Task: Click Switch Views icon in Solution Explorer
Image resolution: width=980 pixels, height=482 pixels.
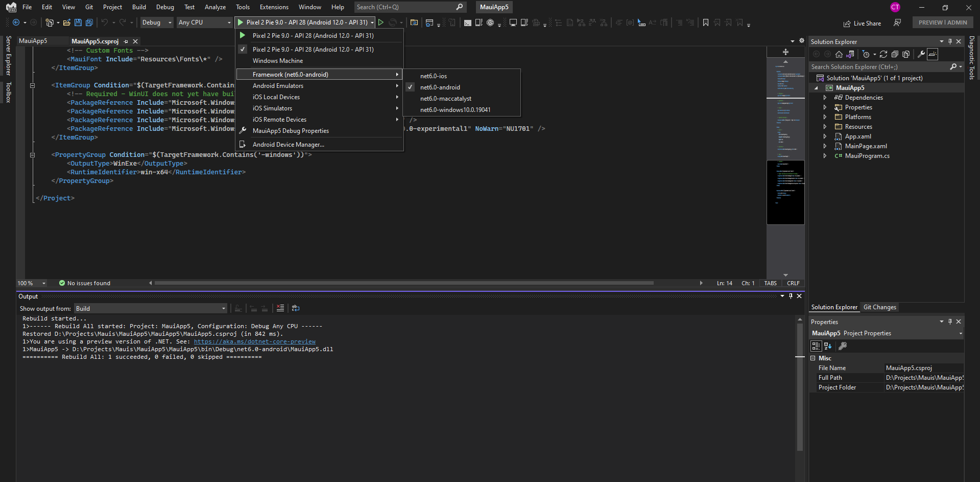Action: [x=850, y=54]
